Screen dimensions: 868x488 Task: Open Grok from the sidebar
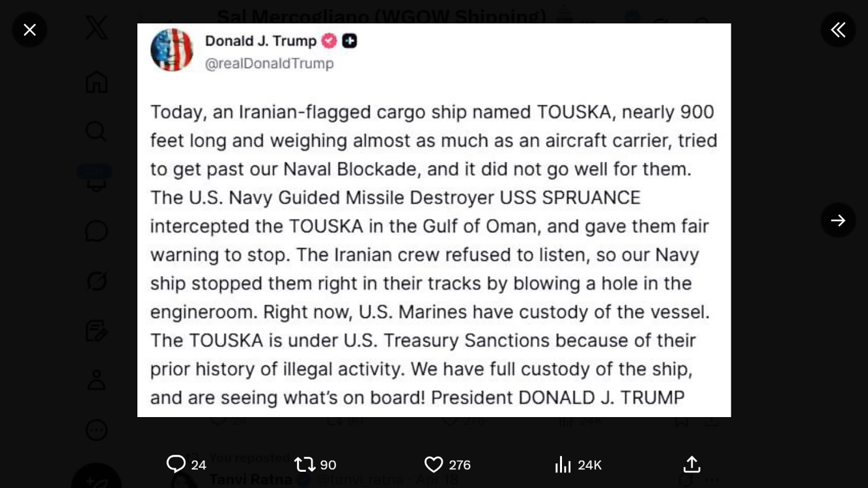click(x=96, y=280)
